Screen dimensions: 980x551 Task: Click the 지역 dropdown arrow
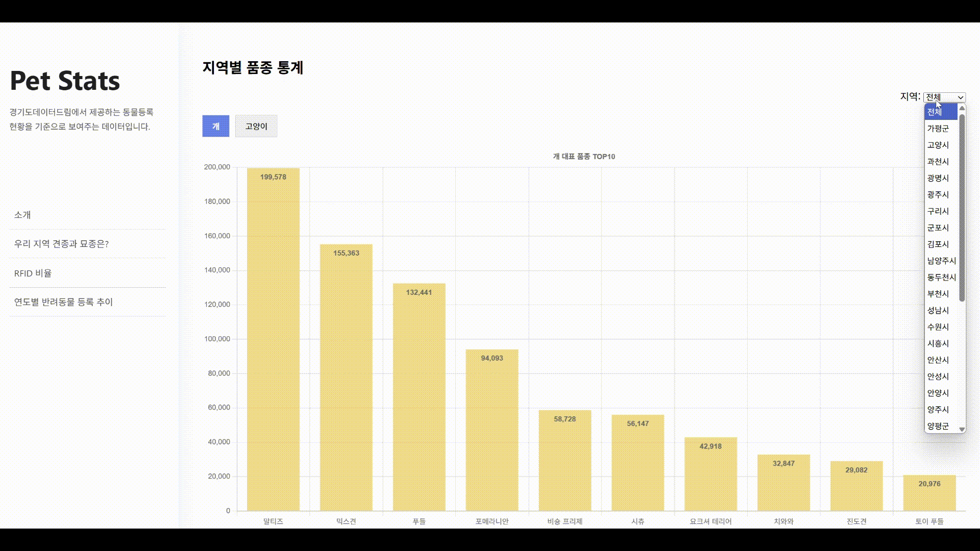(x=960, y=97)
